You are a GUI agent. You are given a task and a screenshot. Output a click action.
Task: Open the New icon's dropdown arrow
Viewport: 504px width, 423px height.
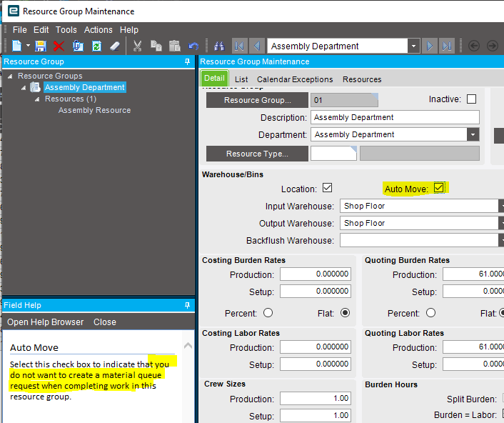(28, 46)
